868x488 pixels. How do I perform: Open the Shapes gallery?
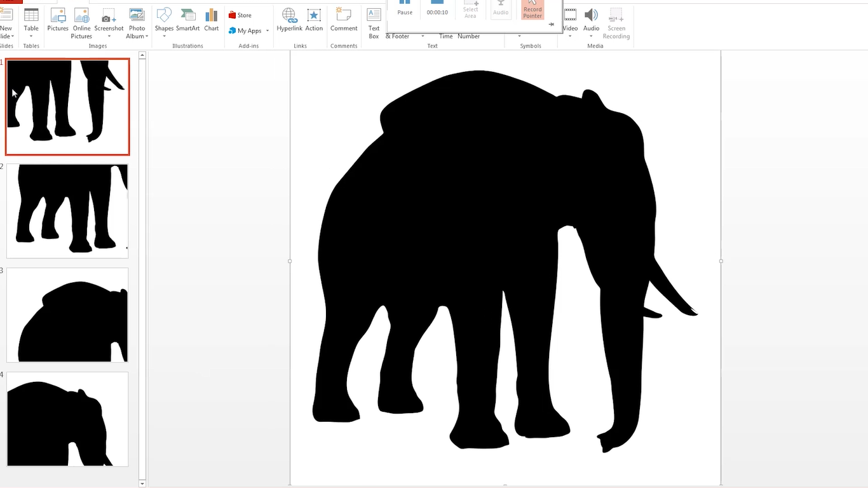(x=164, y=24)
